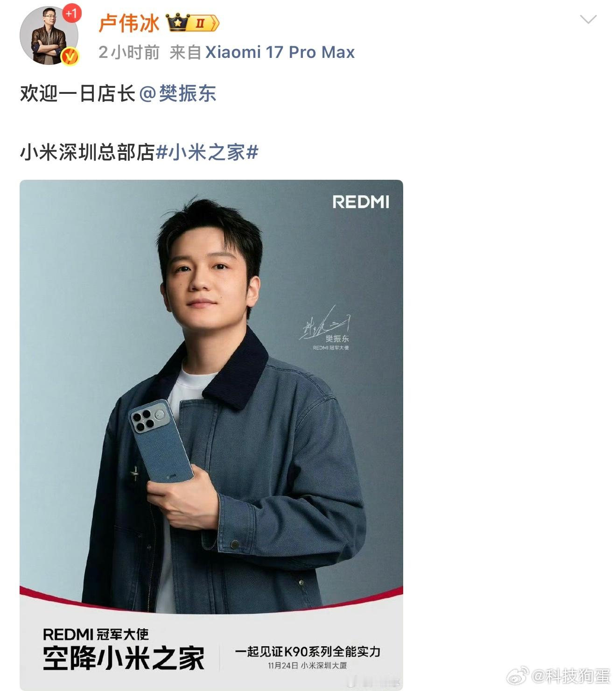Click the Weibo logo watermark icon
The width and height of the screenshot is (616, 691).
tap(518, 676)
